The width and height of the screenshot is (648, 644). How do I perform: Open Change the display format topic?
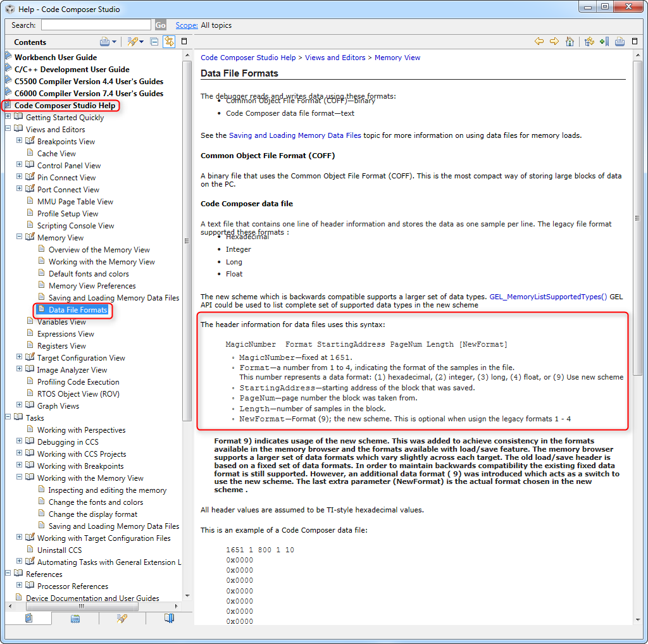click(x=93, y=514)
